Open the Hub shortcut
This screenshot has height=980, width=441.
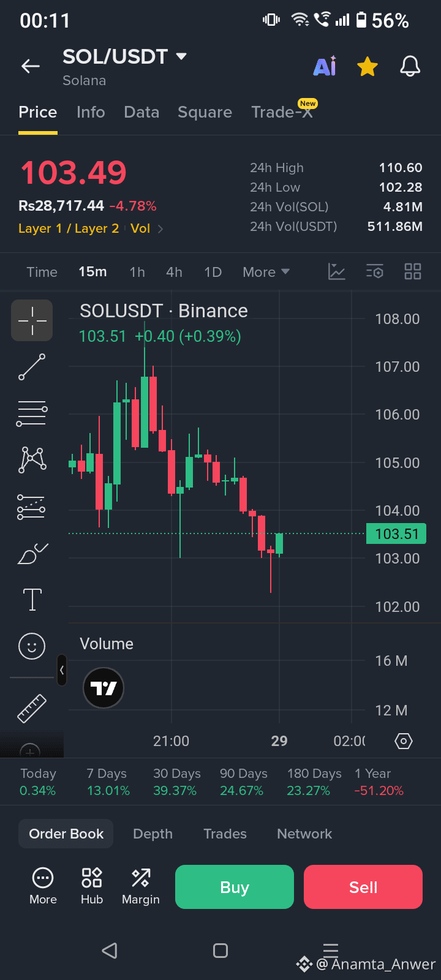(x=92, y=886)
